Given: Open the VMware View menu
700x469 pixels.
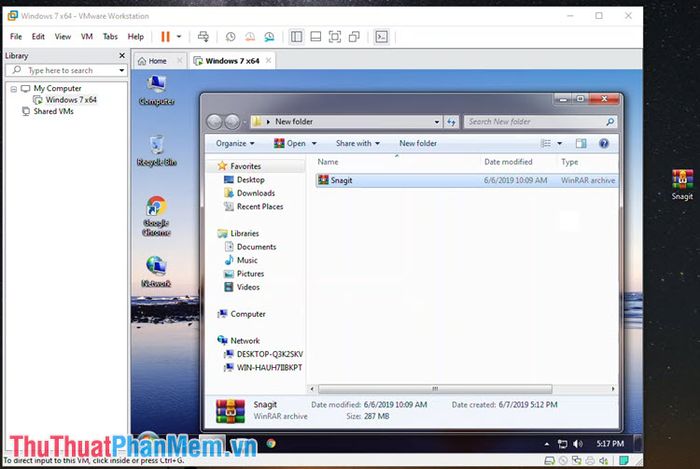Looking at the screenshot, I should pos(62,37).
